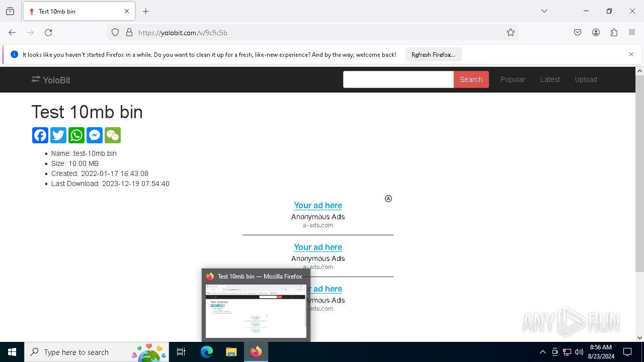Image resolution: width=644 pixels, height=362 pixels.
Task: Select the Test 10mb bin tab
Action: tap(79, 11)
